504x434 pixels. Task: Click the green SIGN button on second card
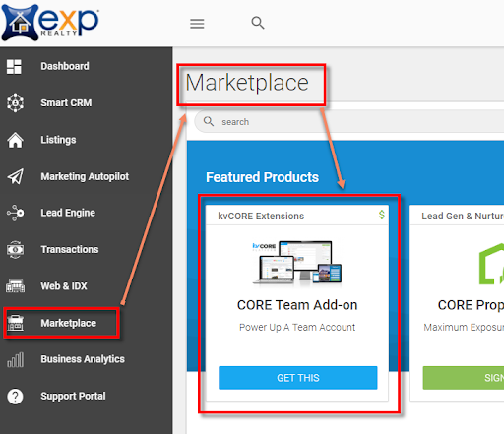[464, 378]
